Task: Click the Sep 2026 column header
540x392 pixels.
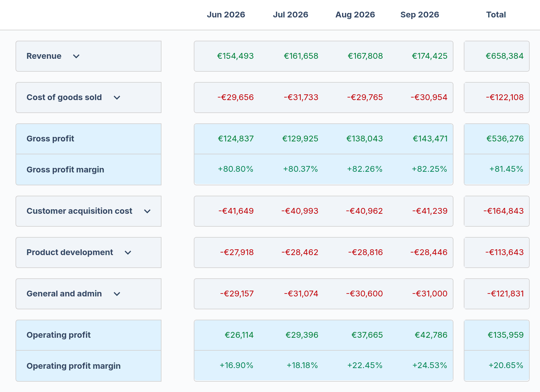Action: [x=420, y=15]
